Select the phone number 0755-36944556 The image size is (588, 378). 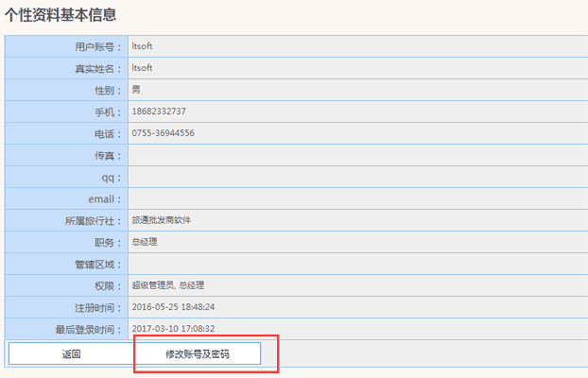pyautogui.click(x=164, y=133)
